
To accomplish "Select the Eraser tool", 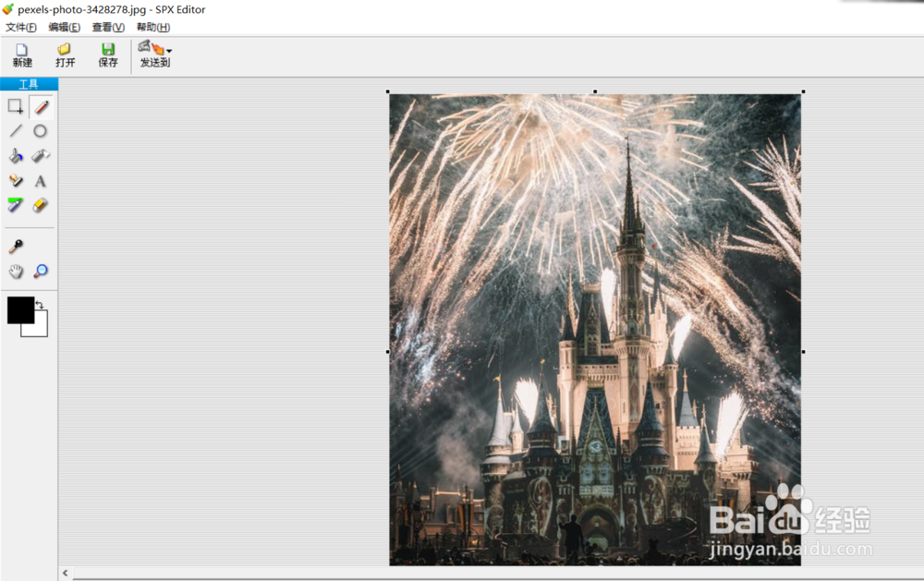I will pyautogui.click(x=40, y=205).
